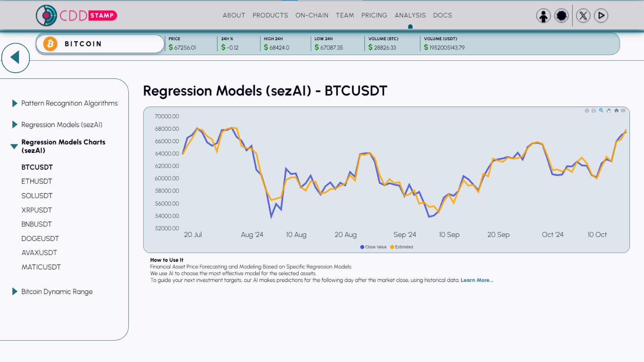
Task: Reset chart zoom with home icon
Action: click(x=616, y=111)
